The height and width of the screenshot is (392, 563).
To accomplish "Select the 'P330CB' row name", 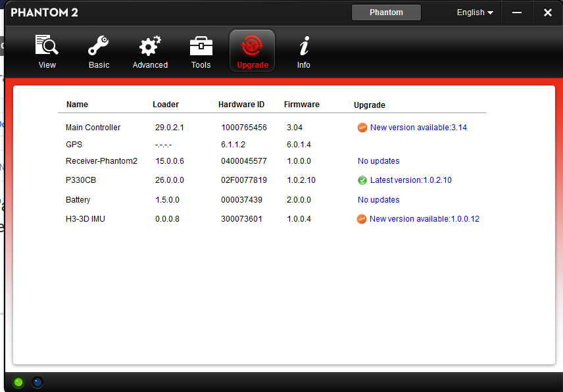I will (x=81, y=180).
